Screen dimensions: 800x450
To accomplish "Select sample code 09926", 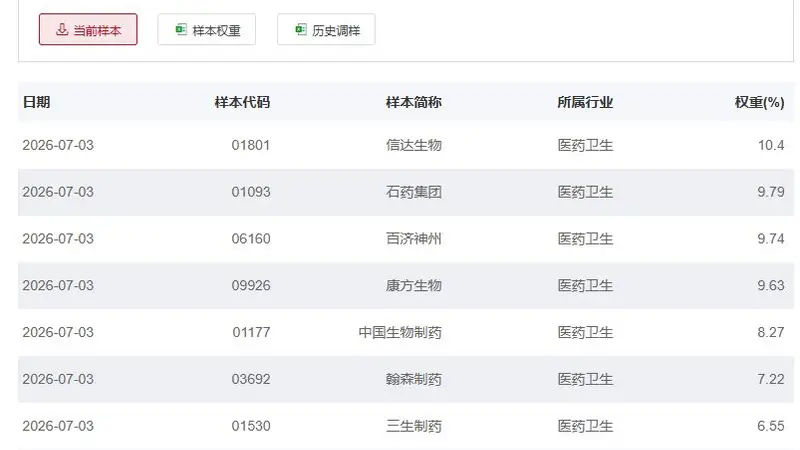I will [x=251, y=286].
